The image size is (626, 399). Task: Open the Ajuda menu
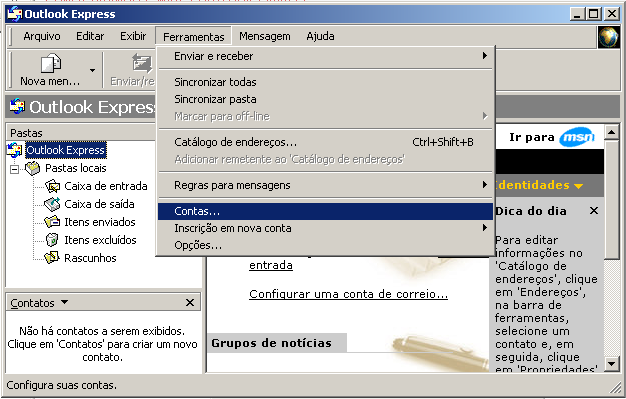click(321, 36)
